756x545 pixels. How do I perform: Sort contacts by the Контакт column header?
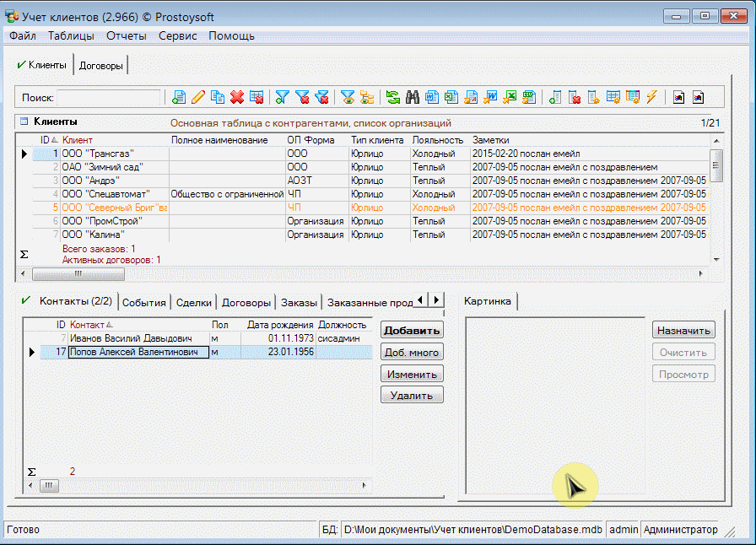tap(89, 325)
